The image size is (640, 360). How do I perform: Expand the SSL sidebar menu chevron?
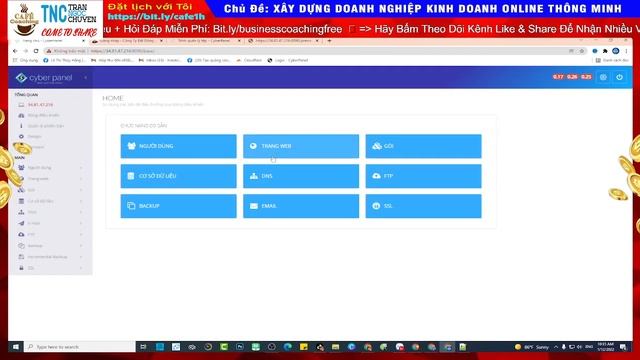[81, 268]
